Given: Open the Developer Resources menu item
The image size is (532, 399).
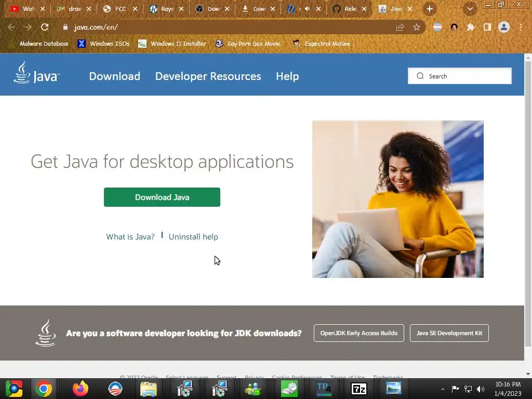Looking at the screenshot, I should [208, 76].
